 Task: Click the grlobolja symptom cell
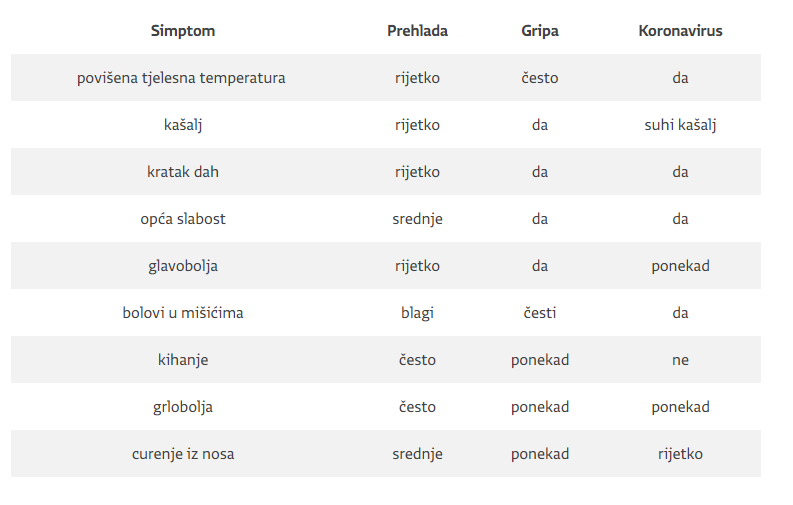click(x=183, y=407)
